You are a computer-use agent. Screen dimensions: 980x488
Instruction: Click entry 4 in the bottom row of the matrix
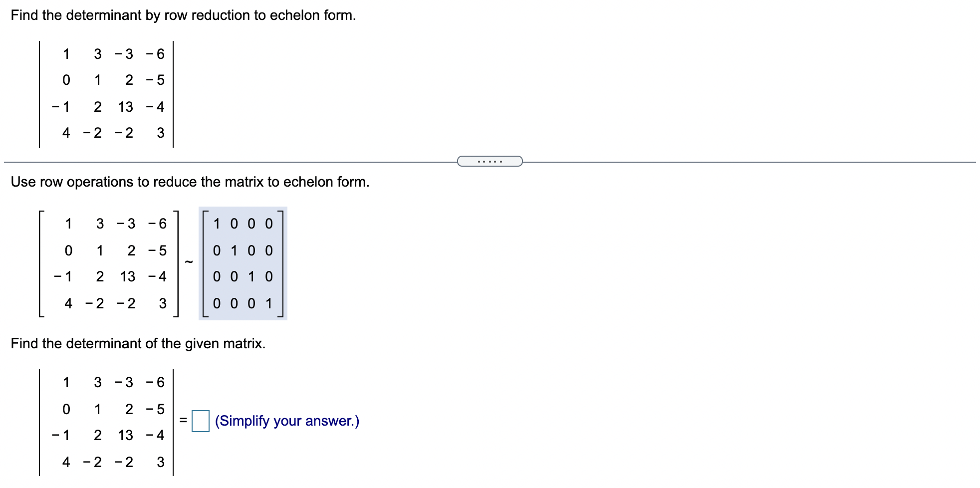click(x=66, y=132)
